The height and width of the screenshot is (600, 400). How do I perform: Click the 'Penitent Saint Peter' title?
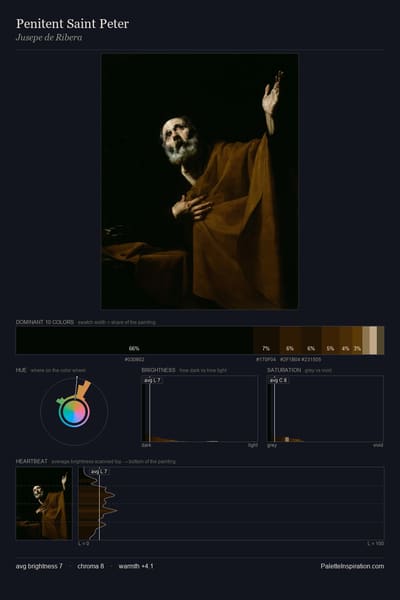click(x=72, y=24)
